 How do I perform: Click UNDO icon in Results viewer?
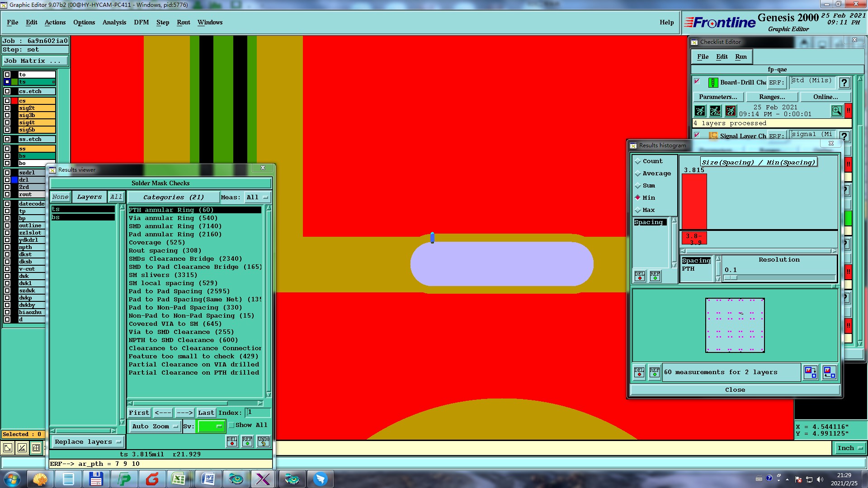coord(263,441)
